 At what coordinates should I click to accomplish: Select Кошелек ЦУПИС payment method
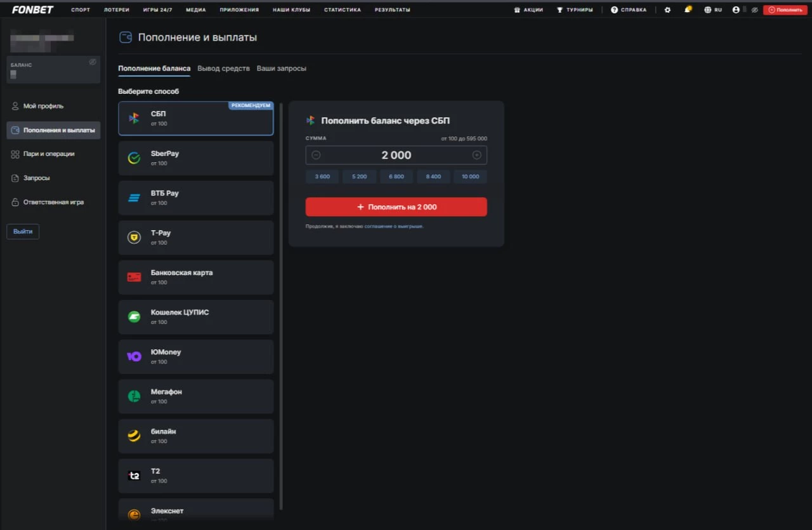click(195, 317)
